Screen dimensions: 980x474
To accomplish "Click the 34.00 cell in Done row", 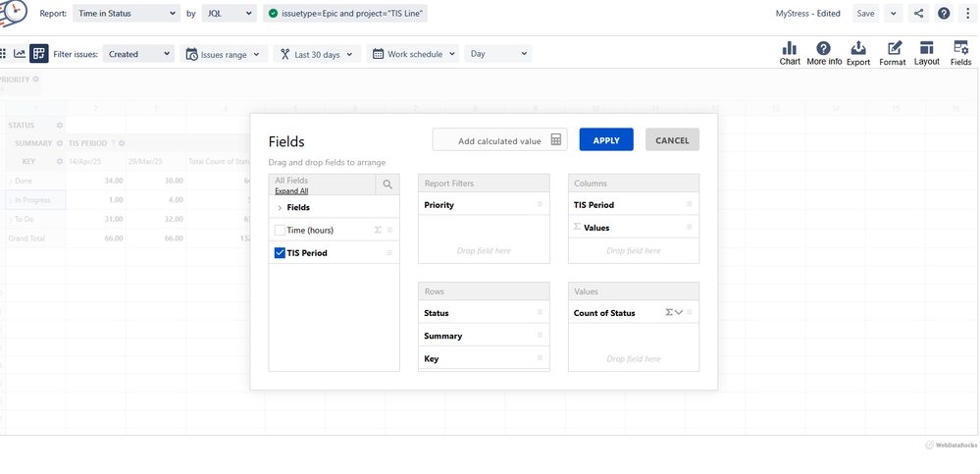I will point(95,181).
